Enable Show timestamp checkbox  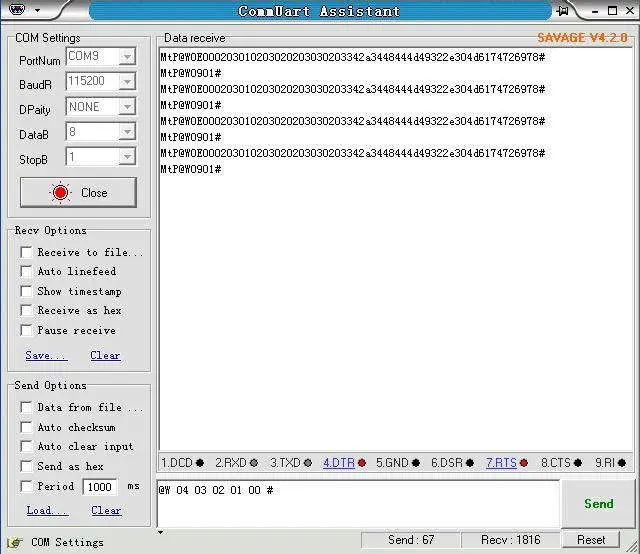[26, 291]
